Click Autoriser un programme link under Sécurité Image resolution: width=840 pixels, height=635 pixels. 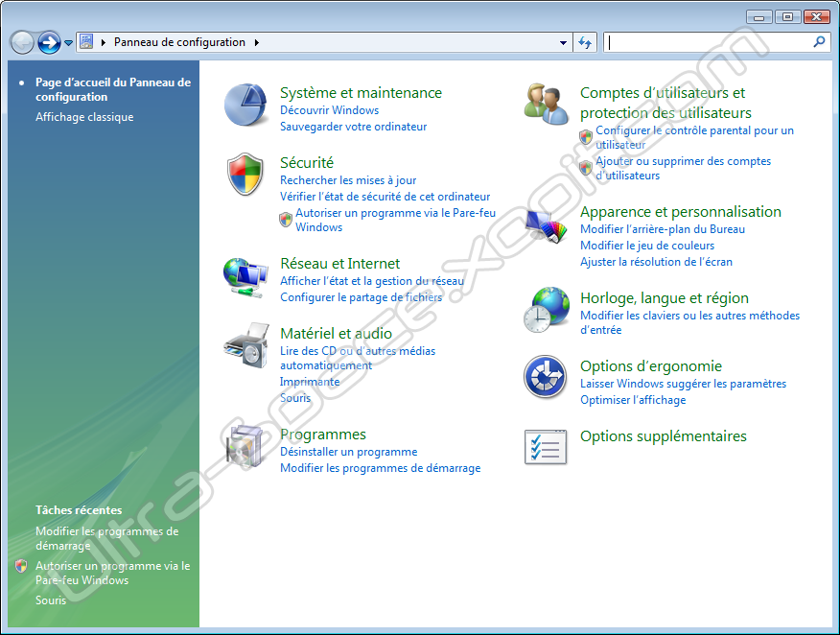(x=396, y=220)
